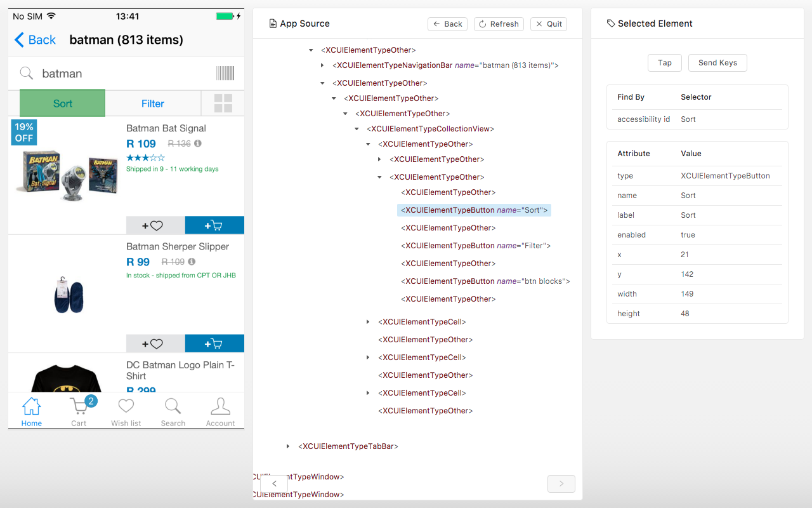Screen dimensions: 812x508
Task: Click the 19% OFF discount badge
Action: click(x=23, y=133)
